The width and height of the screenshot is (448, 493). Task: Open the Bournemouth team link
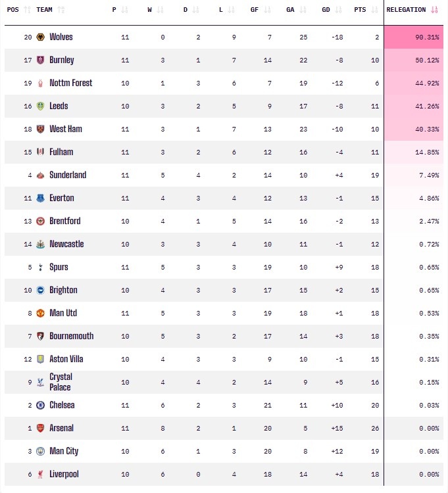click(72, 337)
